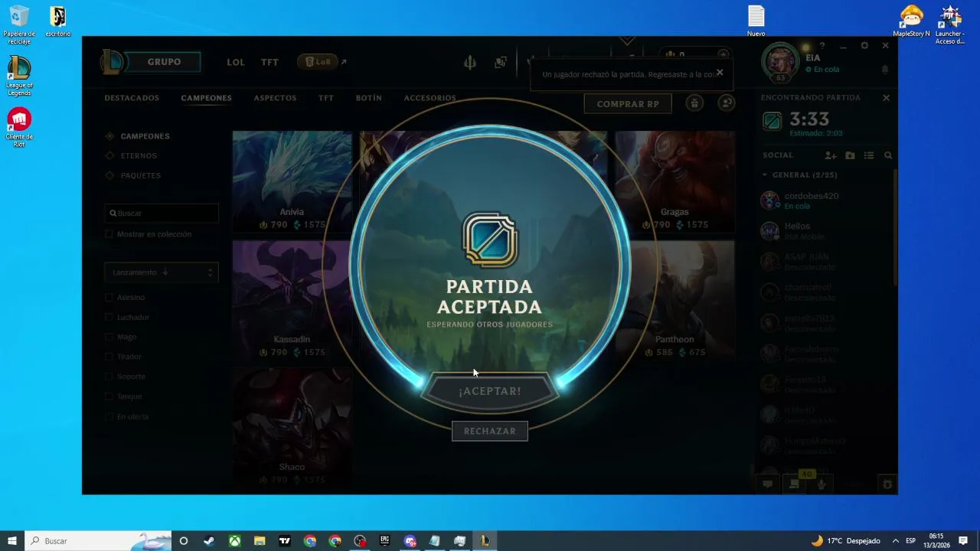Screen dimensions: 980x551
Task: Click the new folder social icon
Action: pyautogui.click(x=850, y=155)
